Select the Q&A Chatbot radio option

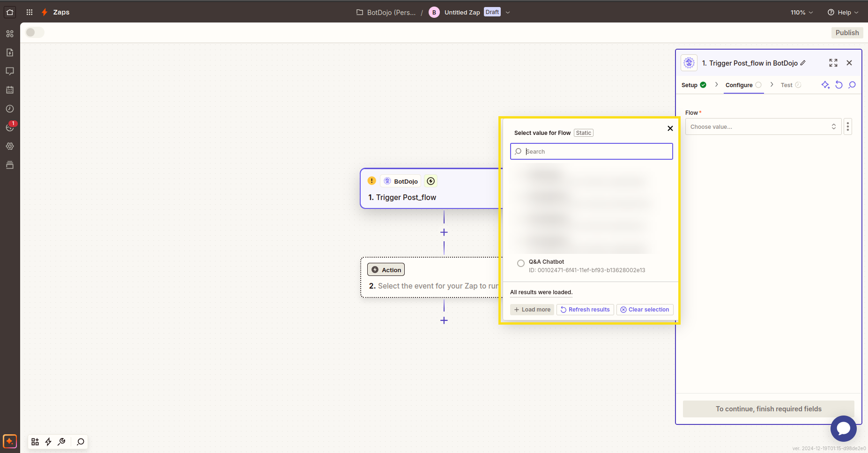click(x=521, y=263)
